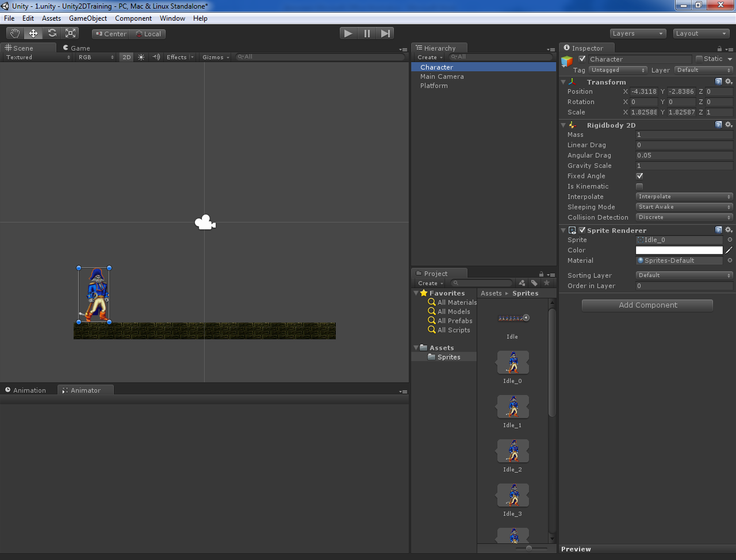Select the Rotate tool in the toolbar
The image size is (736, 560).
point(52,33)
